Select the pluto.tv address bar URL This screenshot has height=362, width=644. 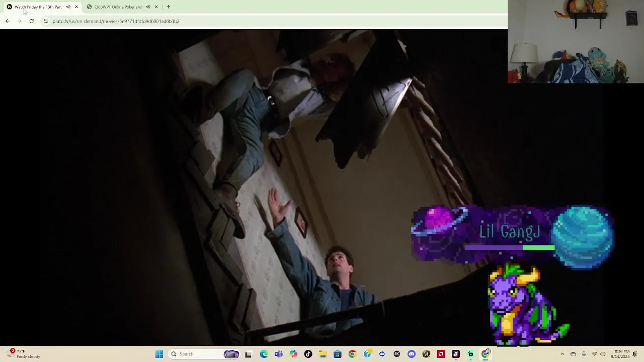tap(116, 21)
